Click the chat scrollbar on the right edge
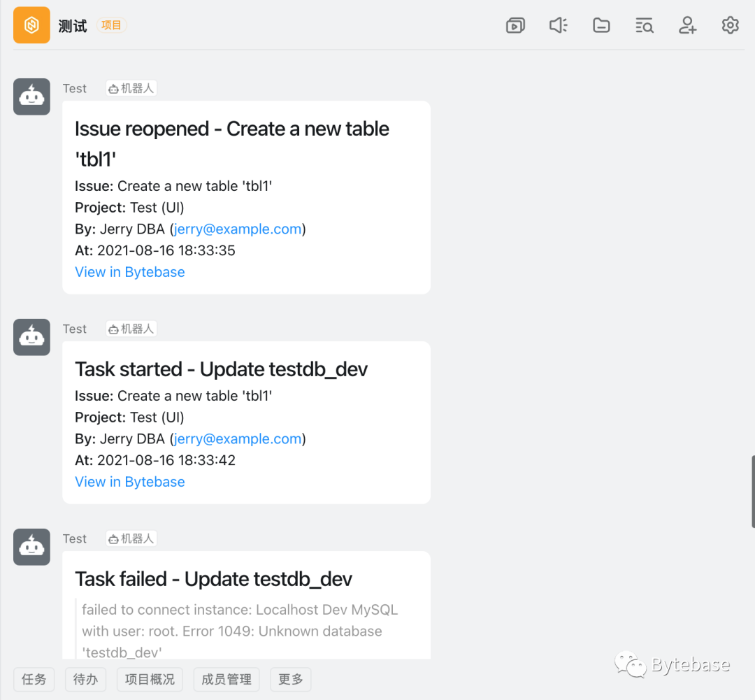The height and width of the screenshot is (700, 755). point(753,492)
